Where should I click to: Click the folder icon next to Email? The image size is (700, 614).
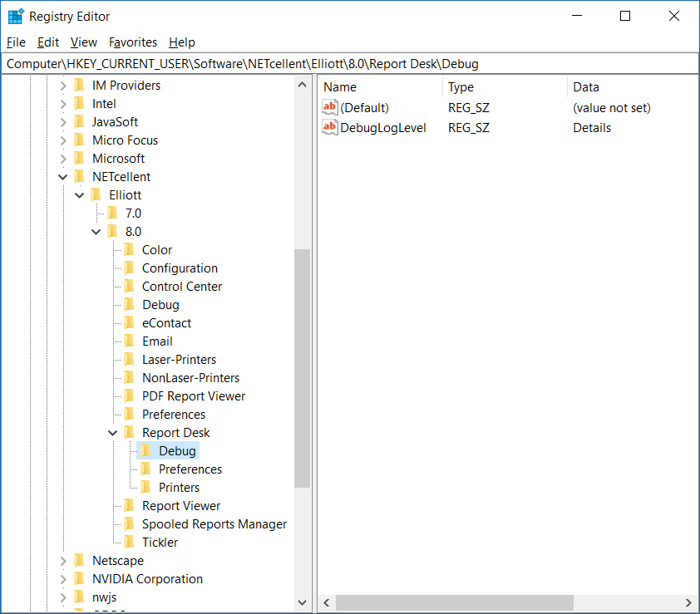tap(130, 341)
